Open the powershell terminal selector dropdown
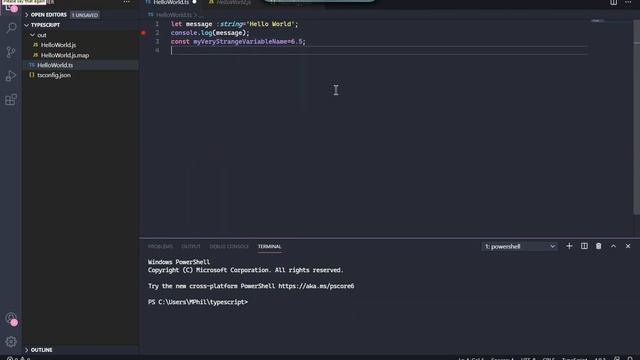Image resolution: width=640 pixels, height=360 pixels. pyautogui.click(x=519, y=247)
